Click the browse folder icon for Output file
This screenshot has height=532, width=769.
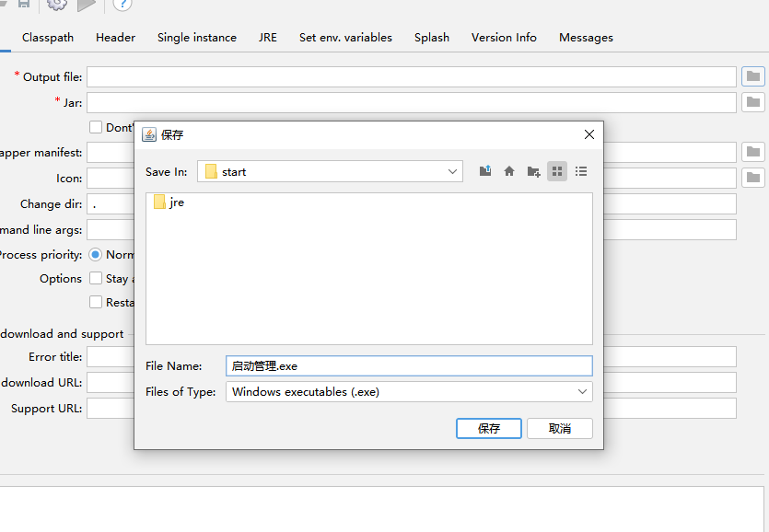(752, 76)
